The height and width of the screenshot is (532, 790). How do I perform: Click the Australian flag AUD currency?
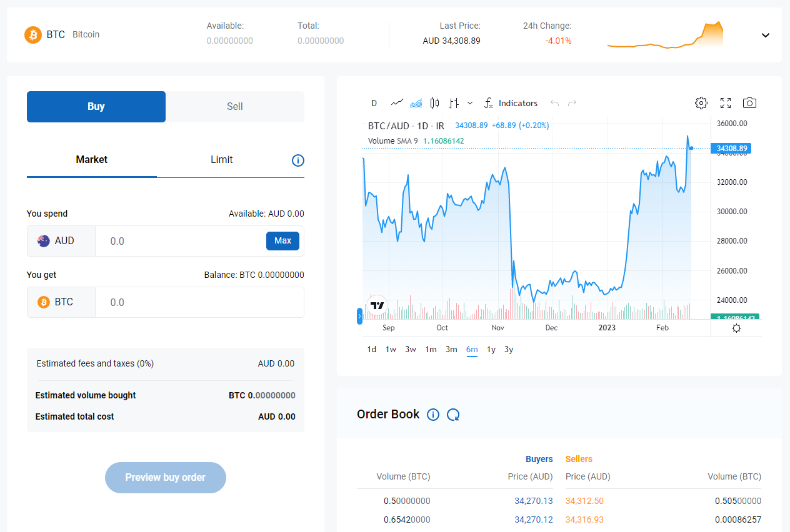point(44,241)
